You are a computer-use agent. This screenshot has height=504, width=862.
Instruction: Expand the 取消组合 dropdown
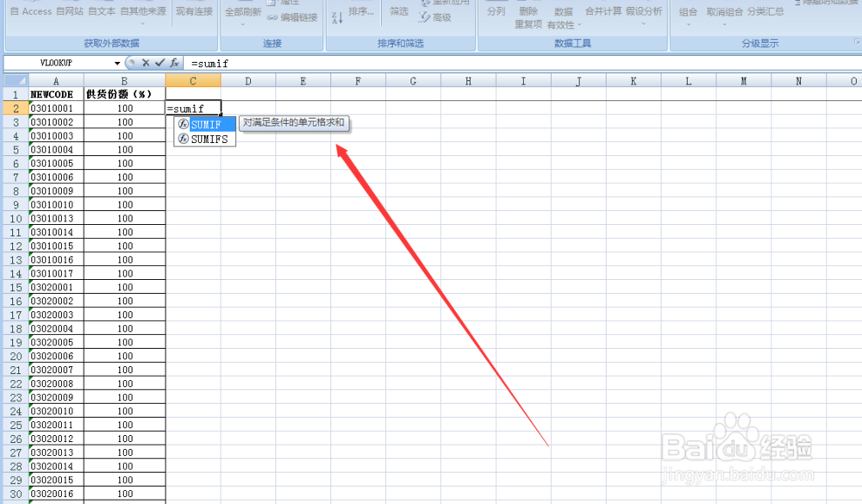tap(724, 24)
